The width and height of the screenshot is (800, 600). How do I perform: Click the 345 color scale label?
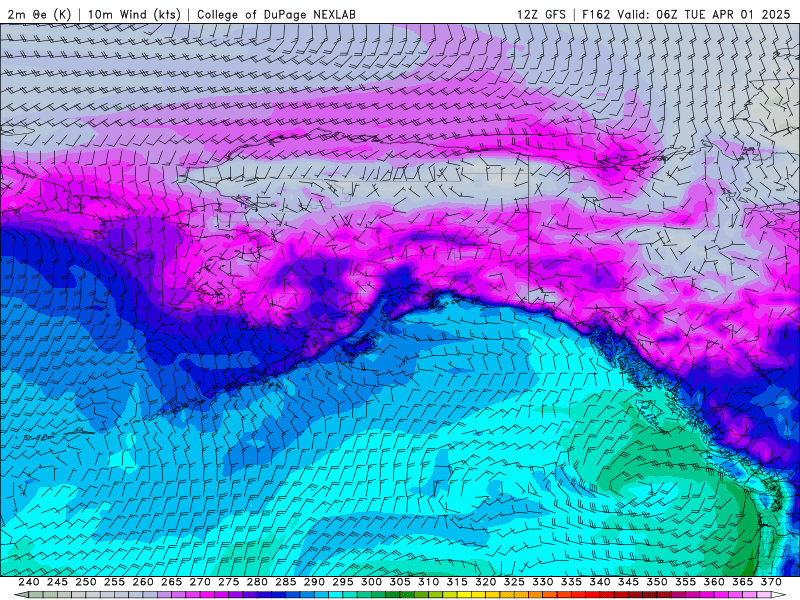(629, 582)
